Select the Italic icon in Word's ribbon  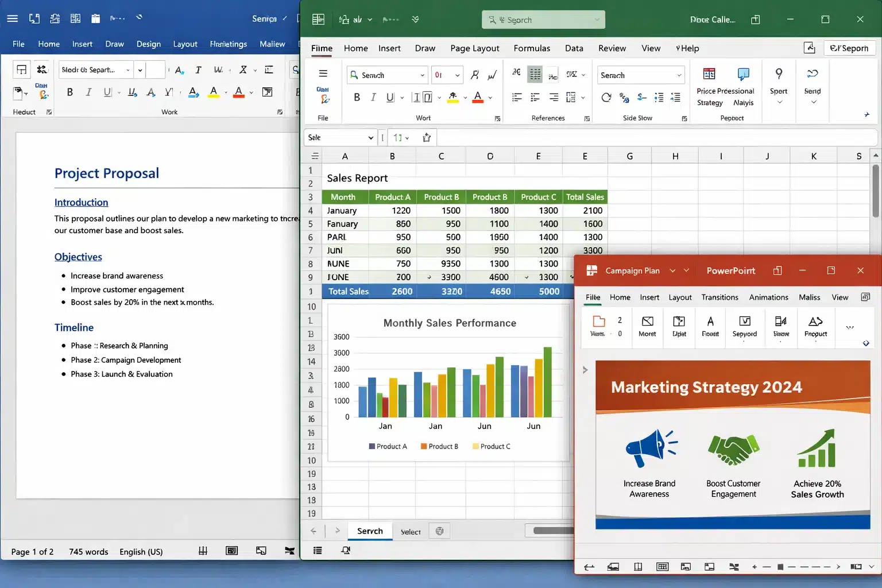tap(89, 91)
